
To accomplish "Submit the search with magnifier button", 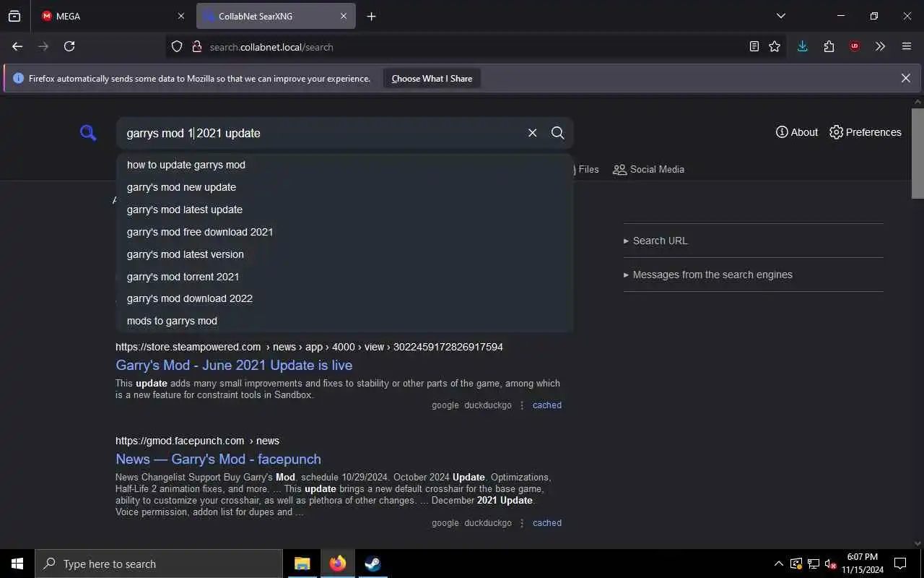I will 557,133.
